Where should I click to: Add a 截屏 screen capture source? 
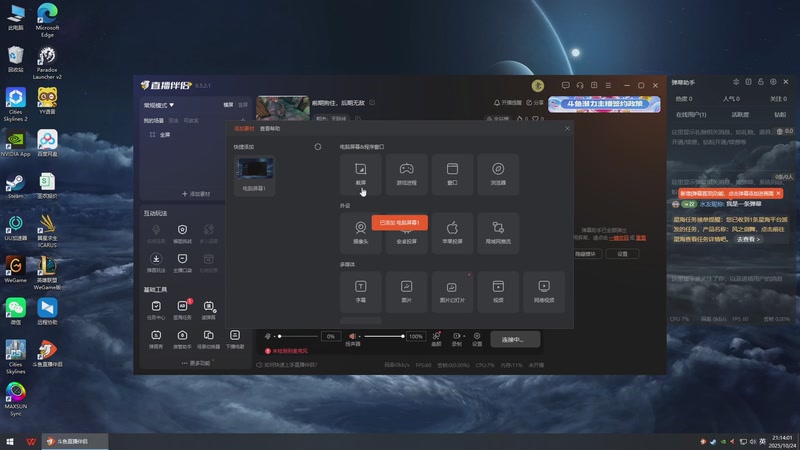coord(360,174)
